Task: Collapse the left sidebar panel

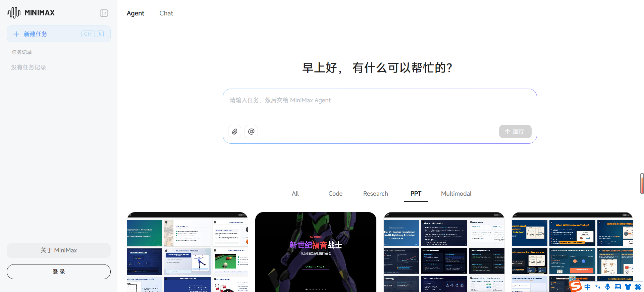Action: (x=104, y=13)
